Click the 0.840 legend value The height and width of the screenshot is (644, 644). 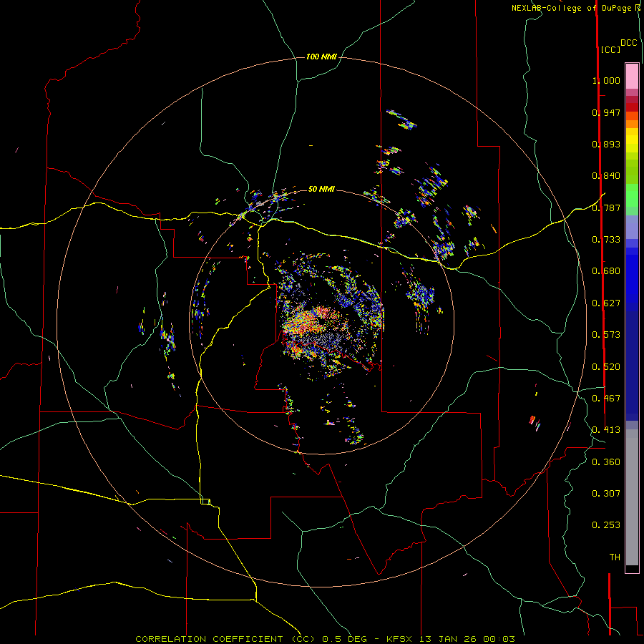coord(606,176)
